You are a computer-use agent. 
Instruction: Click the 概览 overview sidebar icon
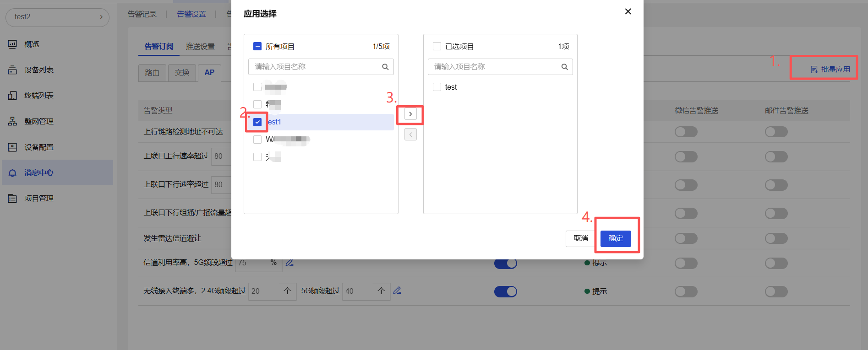pyautogui.click(x=12, y=44)
